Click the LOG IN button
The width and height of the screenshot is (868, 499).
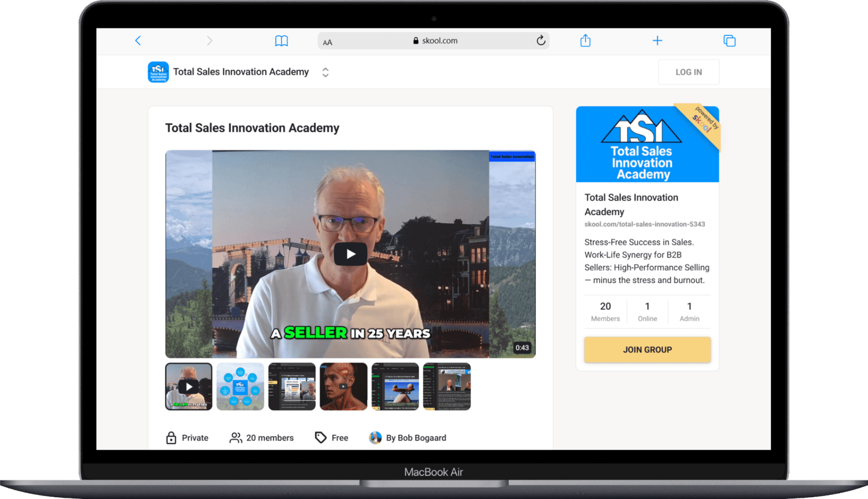point(689,72)
